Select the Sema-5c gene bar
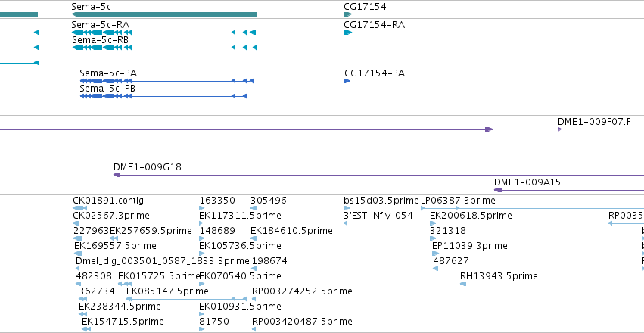Image resolution: width=644 pixels, height=333 pixels. [164, 14]
